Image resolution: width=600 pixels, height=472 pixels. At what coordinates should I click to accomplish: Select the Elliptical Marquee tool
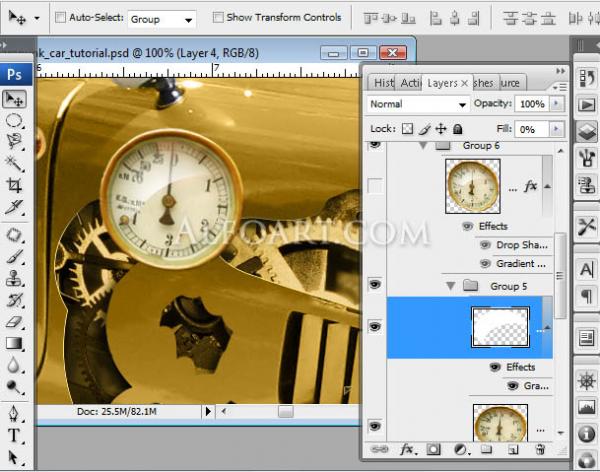tap(15, 121)
